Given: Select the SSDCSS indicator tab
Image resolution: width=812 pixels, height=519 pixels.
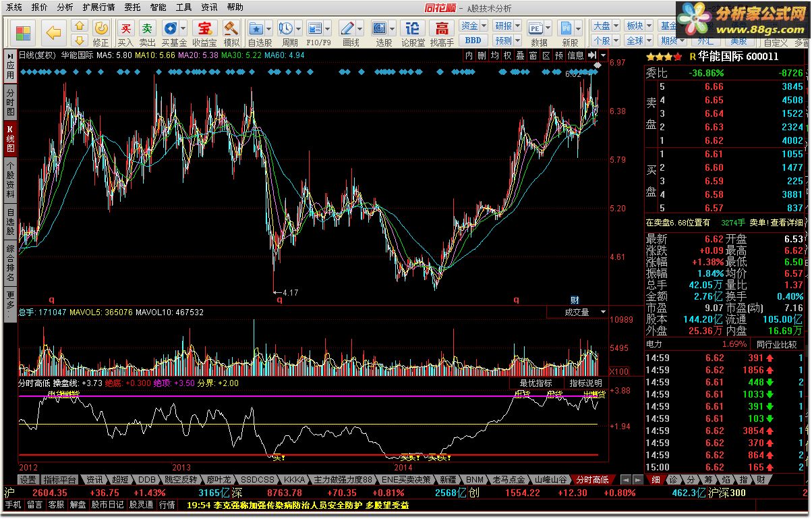Looking at the screenshot, I should click(259, 480).
